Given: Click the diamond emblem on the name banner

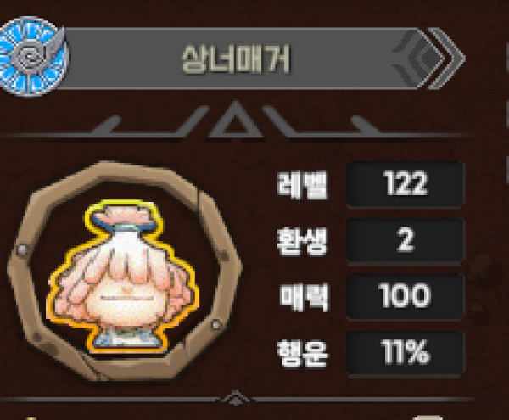Looking at the screenshot, I should [x=418, y=59].
